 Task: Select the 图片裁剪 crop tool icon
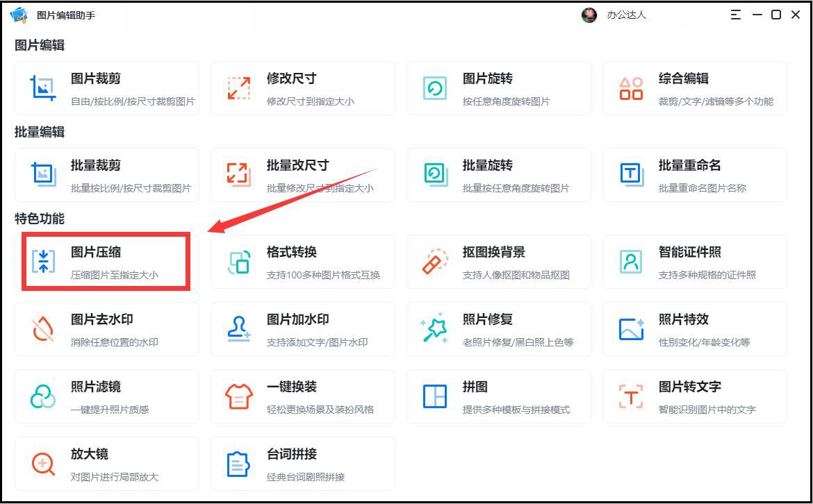[x=42, y=88]
